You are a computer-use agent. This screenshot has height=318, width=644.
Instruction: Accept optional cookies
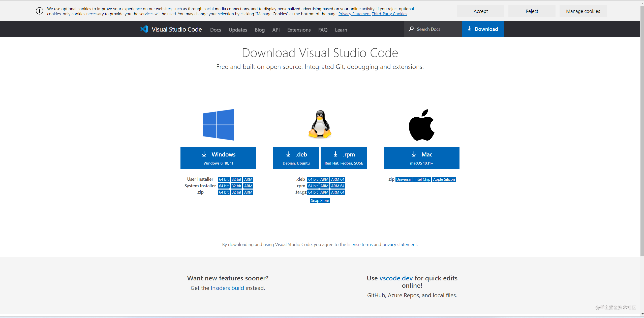[x=481, y=11]
